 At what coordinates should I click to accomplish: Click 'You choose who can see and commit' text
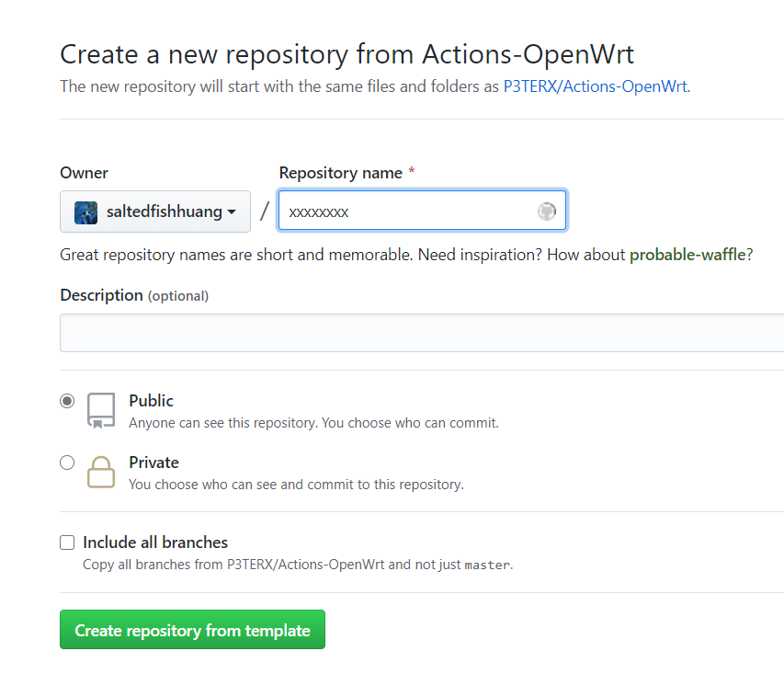point(297,485)
